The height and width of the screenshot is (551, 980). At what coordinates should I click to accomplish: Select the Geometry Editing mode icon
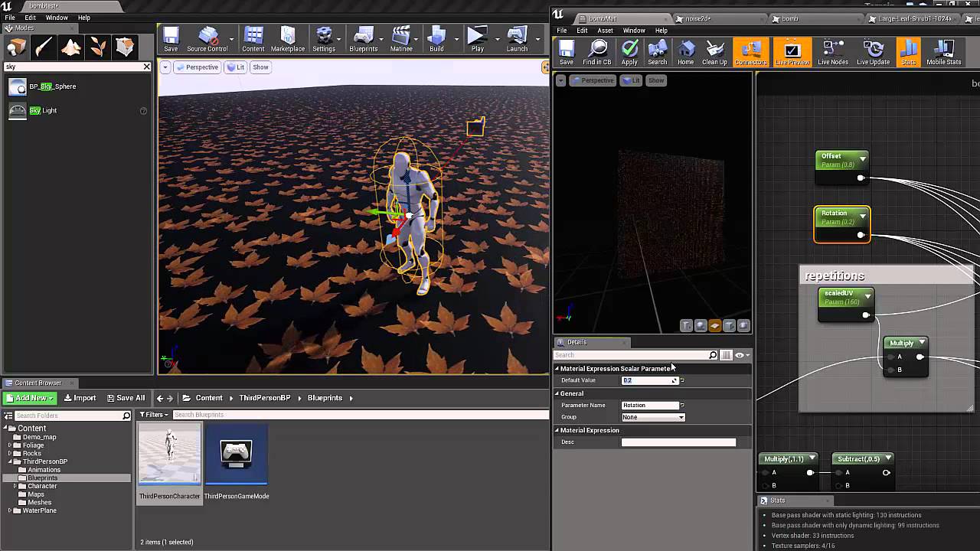(124, 47)
